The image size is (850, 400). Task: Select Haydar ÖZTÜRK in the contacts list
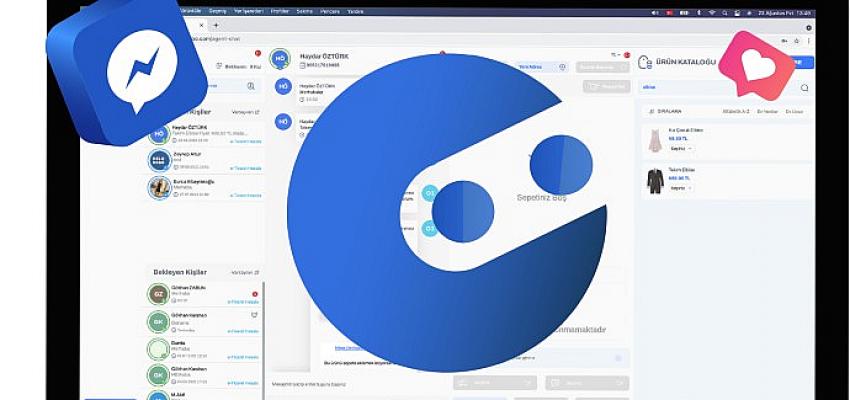[x=205, y=134]
